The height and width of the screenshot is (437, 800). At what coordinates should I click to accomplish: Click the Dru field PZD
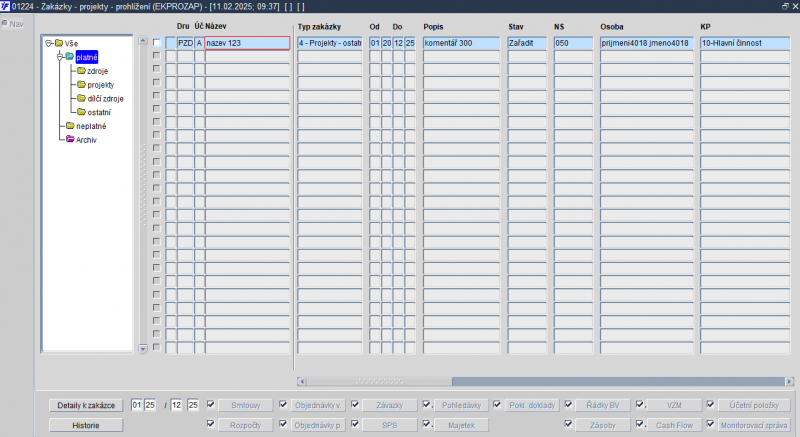pos(185,43)
